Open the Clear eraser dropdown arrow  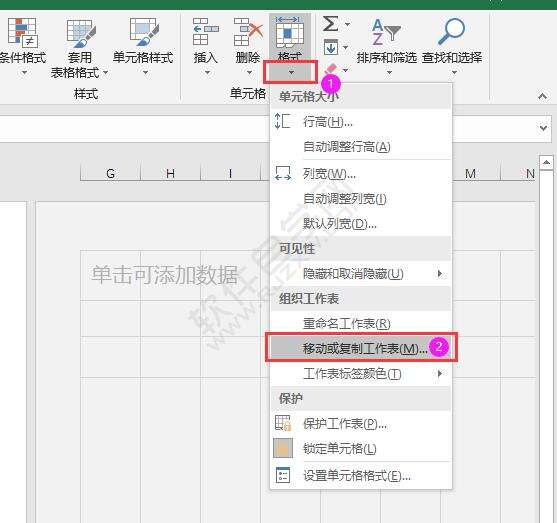[345, 70]
